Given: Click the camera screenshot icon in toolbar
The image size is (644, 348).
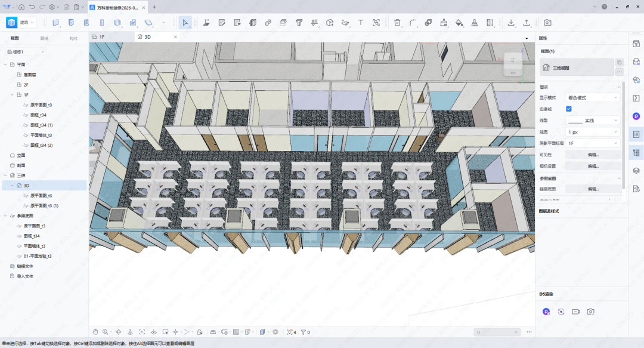Looking at the screenshot, I should point(547,23).
